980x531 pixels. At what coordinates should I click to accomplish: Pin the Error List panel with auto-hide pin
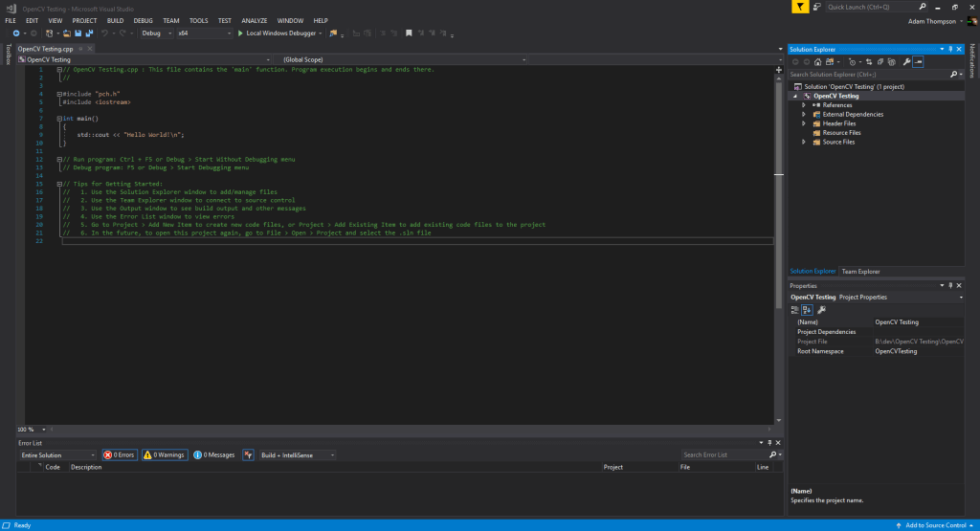[x=769, y=443]
